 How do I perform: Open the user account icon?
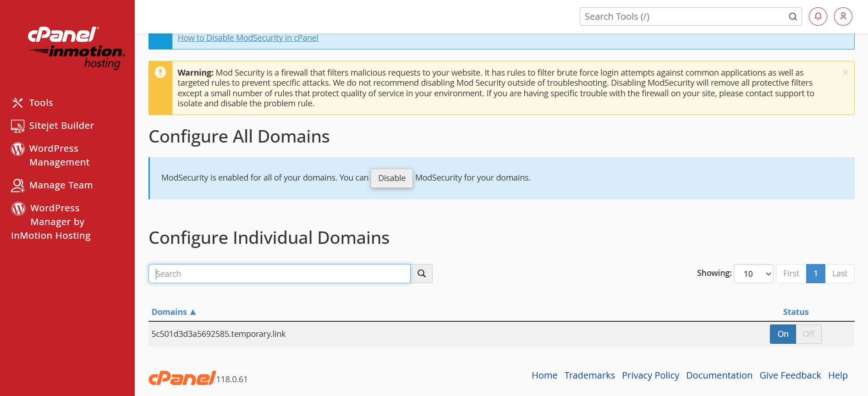(843, 16)
